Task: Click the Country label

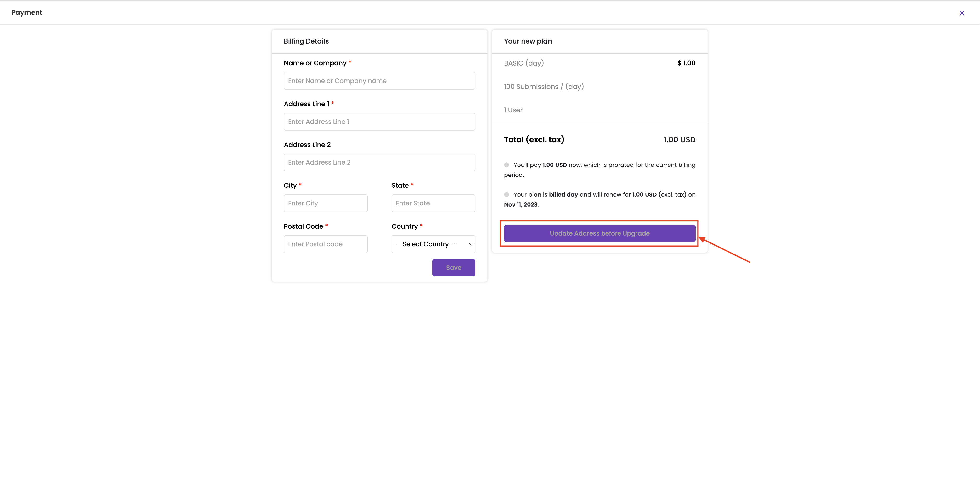Action: coord(404,226)
